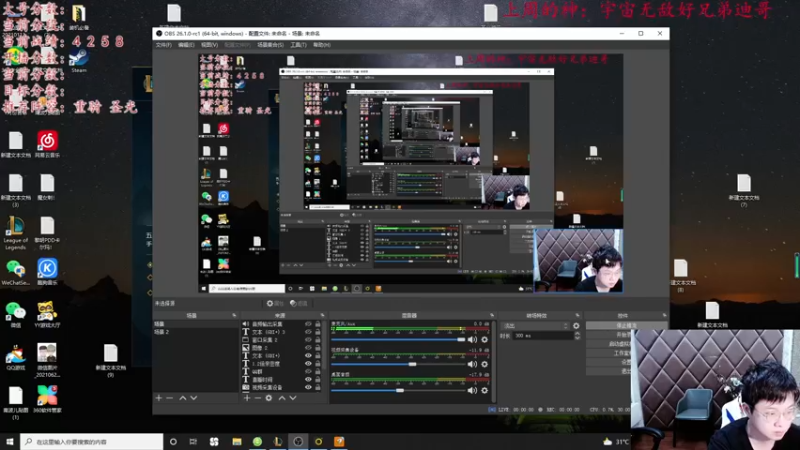Screen dimensions: 800x450
Task: Remove selected source with minus icon
Action: 258,398
